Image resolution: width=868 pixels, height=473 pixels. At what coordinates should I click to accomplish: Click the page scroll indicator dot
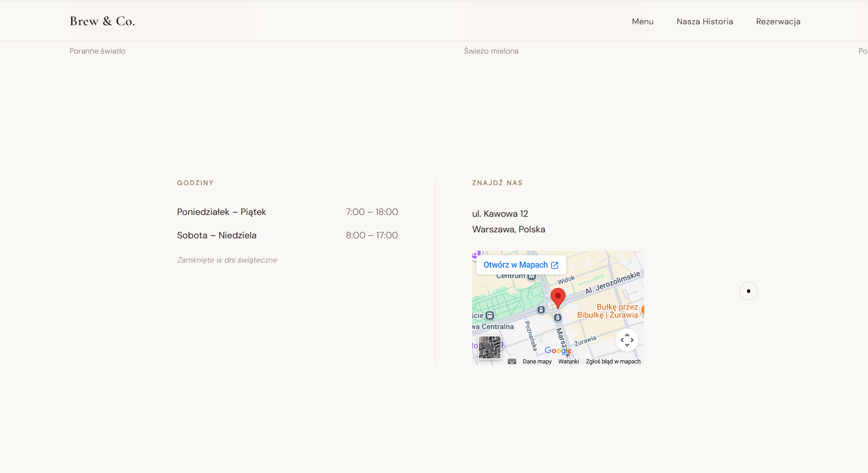(749, 291)
